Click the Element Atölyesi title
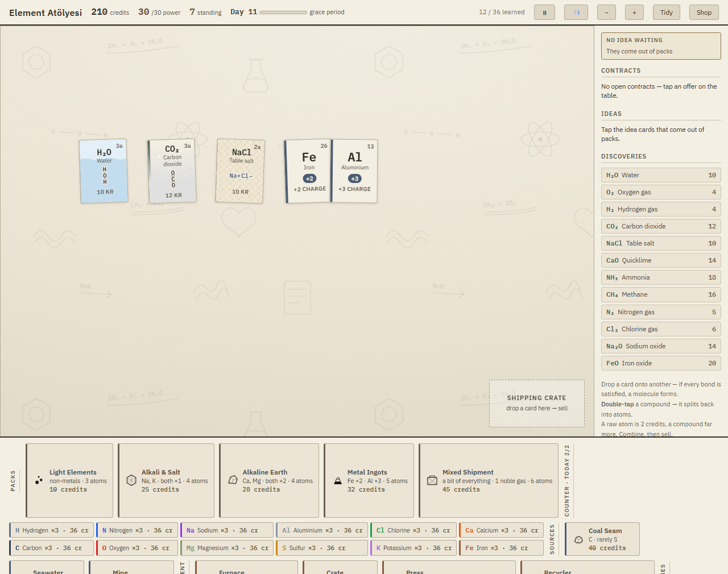The height and width of the screenshot is (574, 728). 45,13
